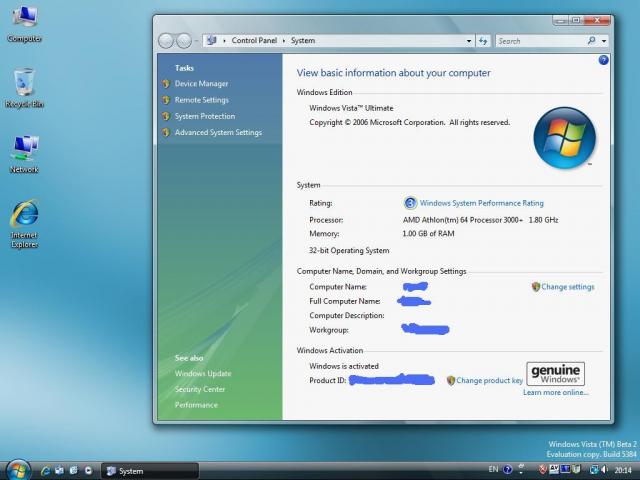This screenshot has width=640, height=480.
Task: Expand the arrow before Control Panel breadcrumb
Action: coord(224,40)
